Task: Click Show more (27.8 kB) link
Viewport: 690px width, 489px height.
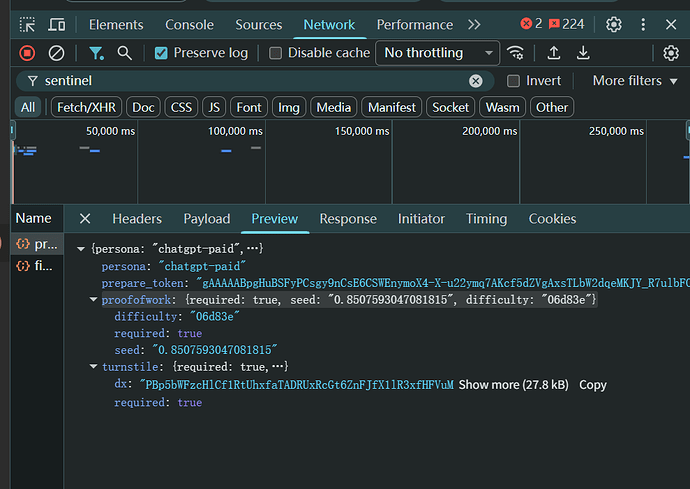Action: [x=513, y=385]
